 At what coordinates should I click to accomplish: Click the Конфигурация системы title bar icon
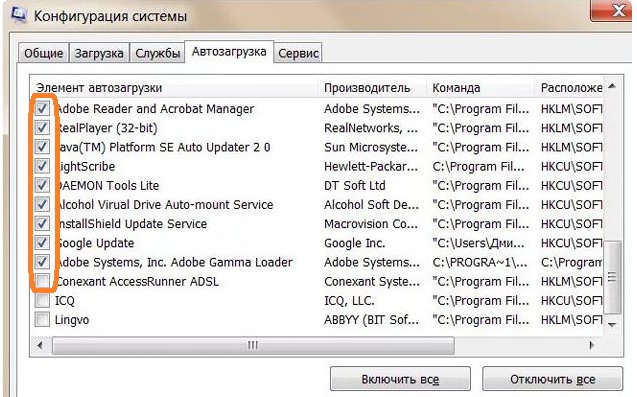tap(19, 15)
